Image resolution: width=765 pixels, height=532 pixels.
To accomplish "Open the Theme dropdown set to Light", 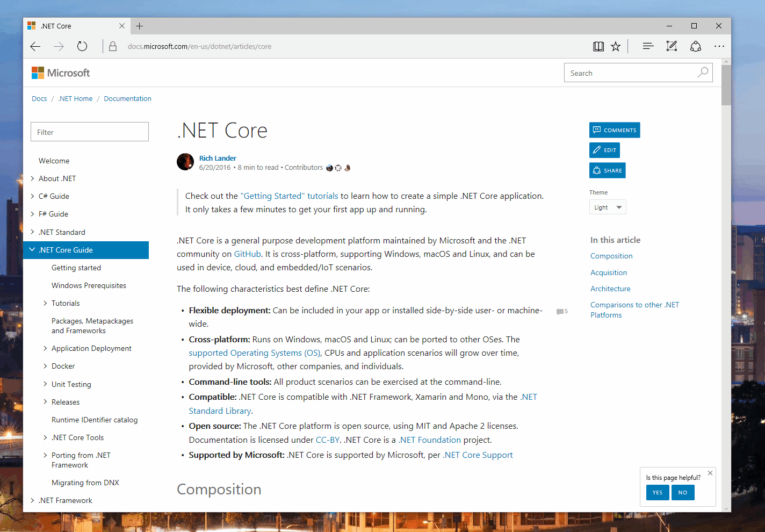I will coord(608,207).
